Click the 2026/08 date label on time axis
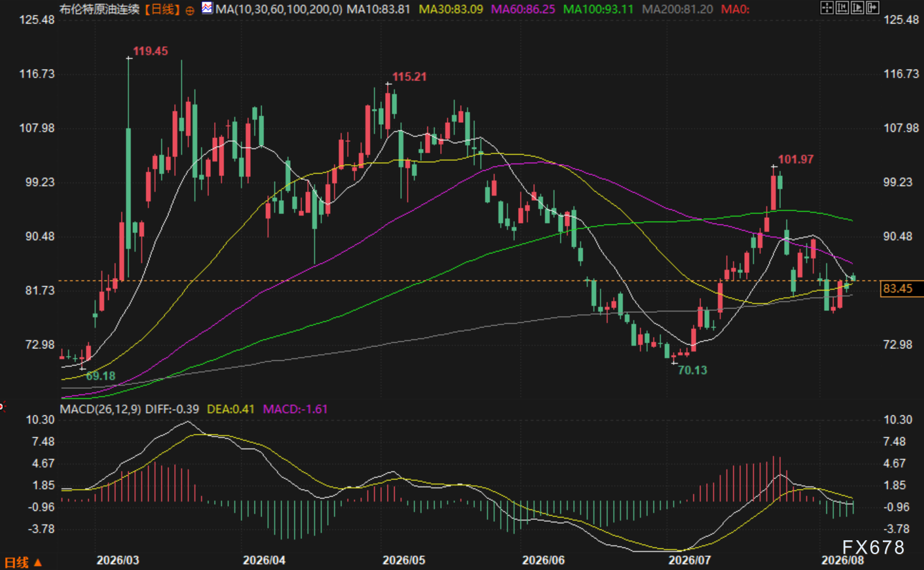Image resolution: width=924 pixels, height=570 pixels. (x=843, y=560)
